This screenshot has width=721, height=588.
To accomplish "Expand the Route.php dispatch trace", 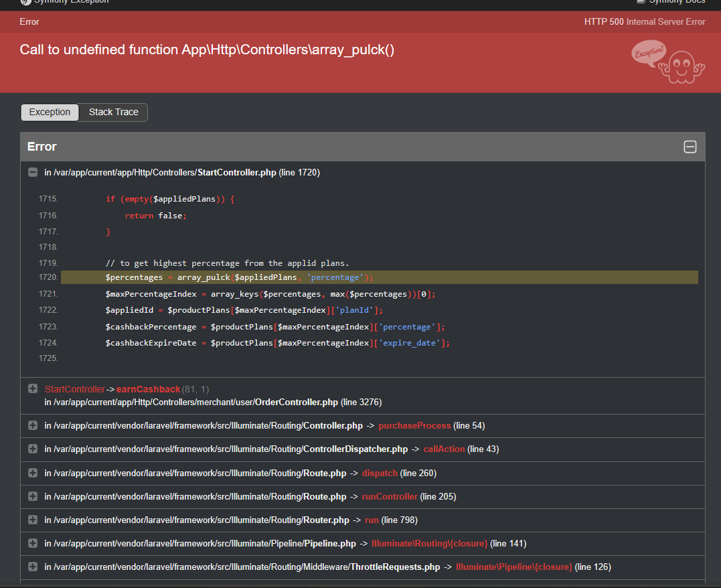I will 32,473.
